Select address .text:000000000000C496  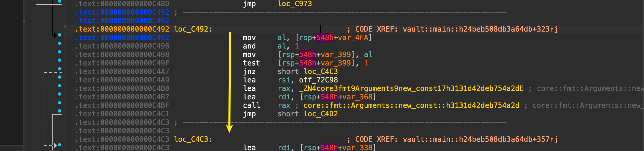pyautogui.click(x=122, y=46)
